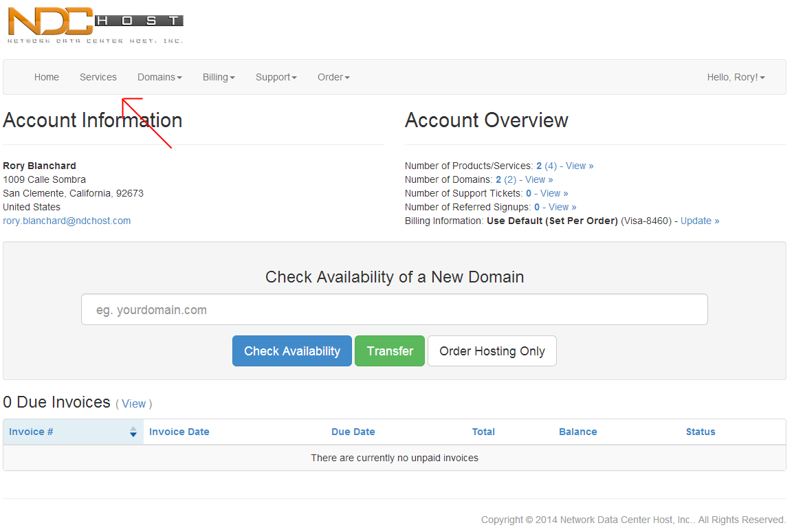Click the domain name input field

[394, 310]
